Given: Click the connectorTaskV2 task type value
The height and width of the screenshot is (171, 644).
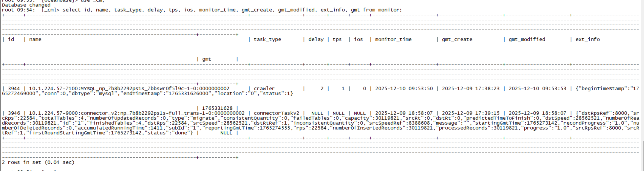Looking at the screenshot, I should tap(276, 113).
